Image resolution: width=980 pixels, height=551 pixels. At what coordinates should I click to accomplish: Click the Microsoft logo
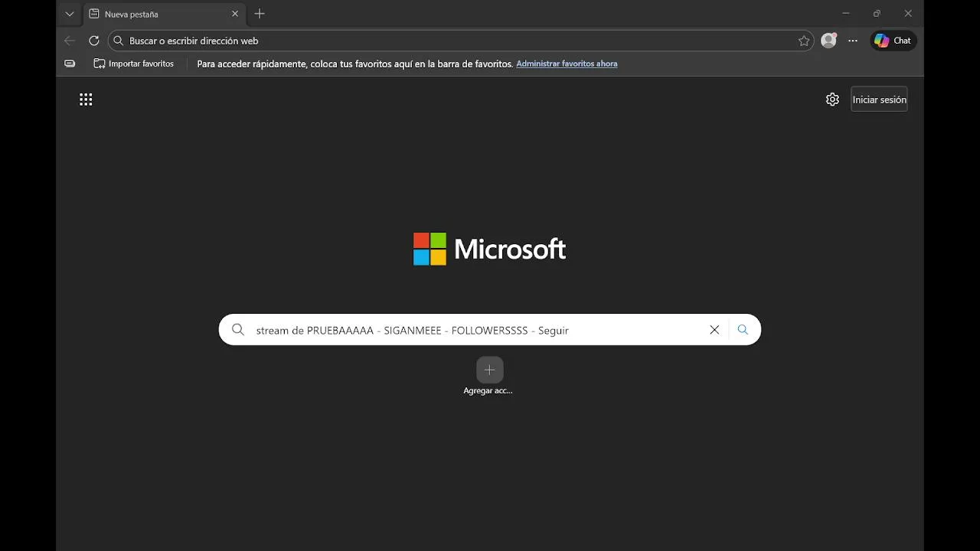click(x=489, y=249)
